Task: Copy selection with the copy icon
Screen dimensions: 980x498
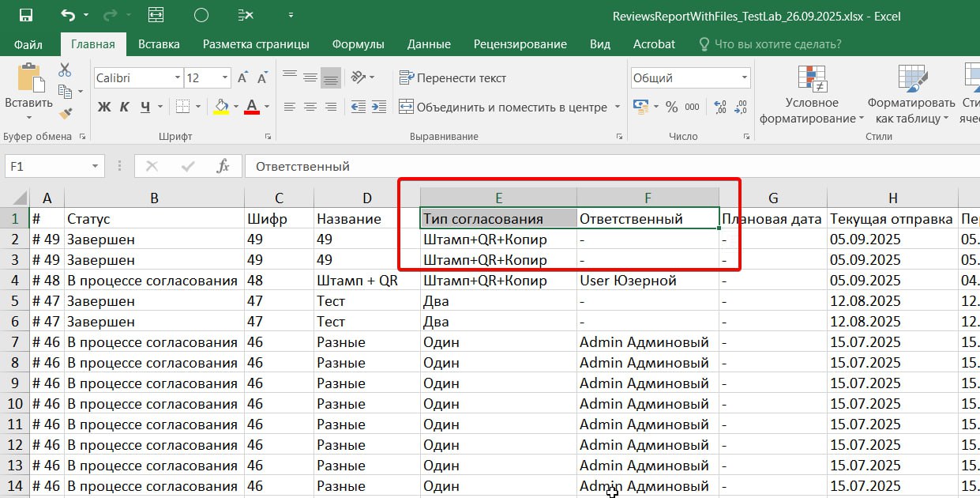Action: [65, 92]
